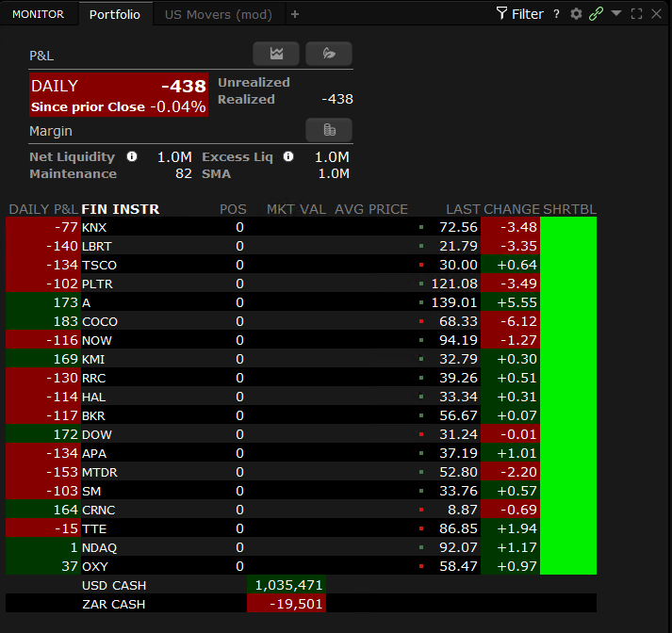Screen dimensions: 672x633
Task: Click the ESG leaf-hand impact button
Action: pos(329,54)
